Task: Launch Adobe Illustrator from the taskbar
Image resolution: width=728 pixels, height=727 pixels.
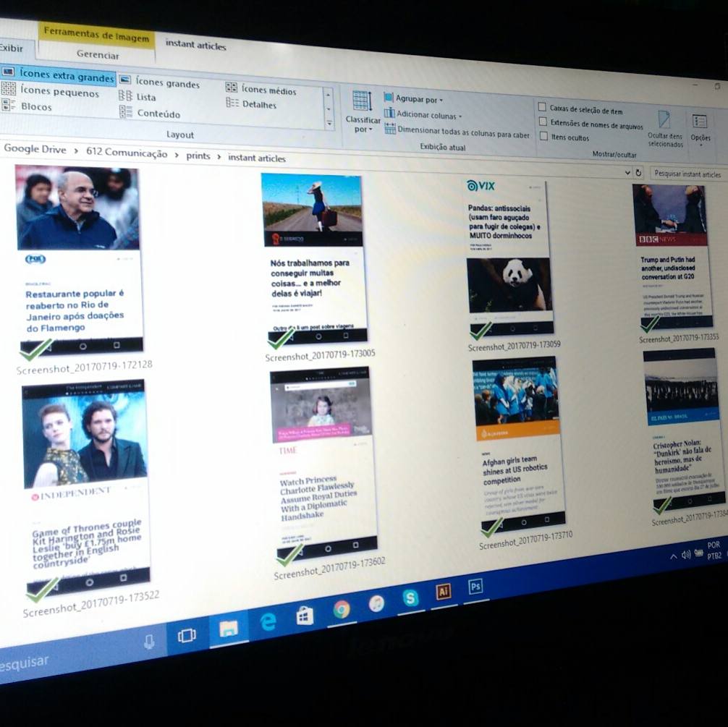Action: 444,592
